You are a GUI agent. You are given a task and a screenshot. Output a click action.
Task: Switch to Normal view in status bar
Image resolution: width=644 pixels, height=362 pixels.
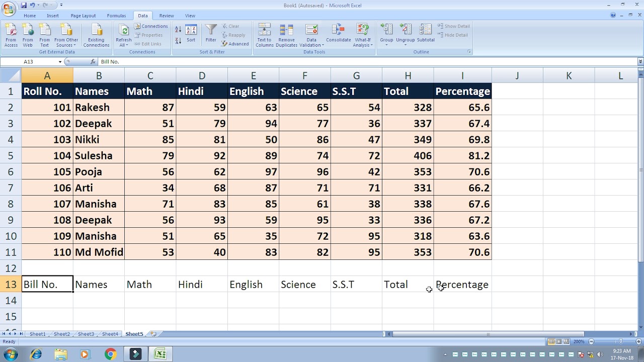[551, 342]
